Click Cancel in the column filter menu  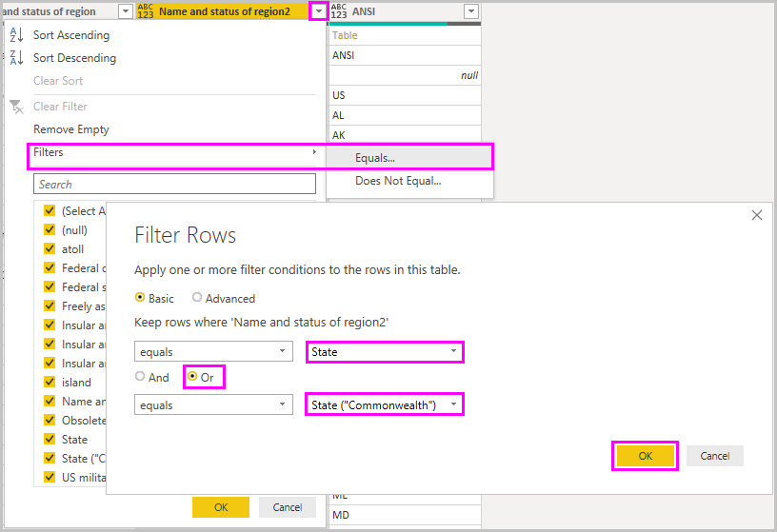pos(288,507)
